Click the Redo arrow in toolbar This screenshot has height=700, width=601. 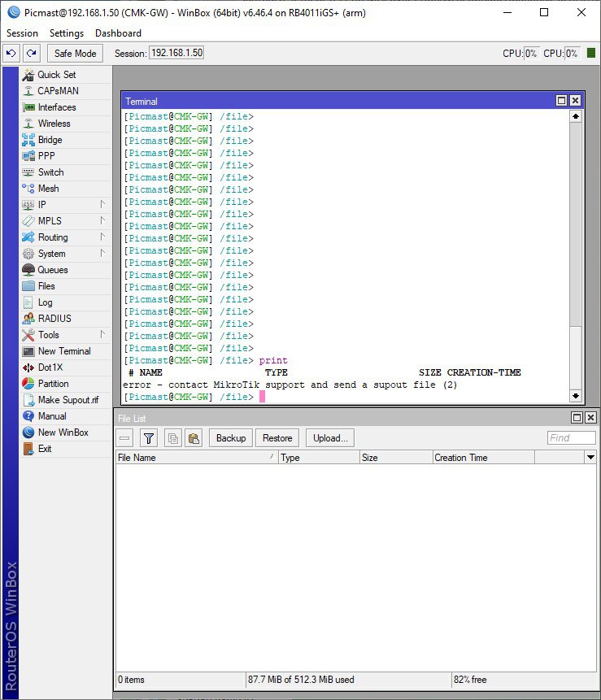pos(31,54)
